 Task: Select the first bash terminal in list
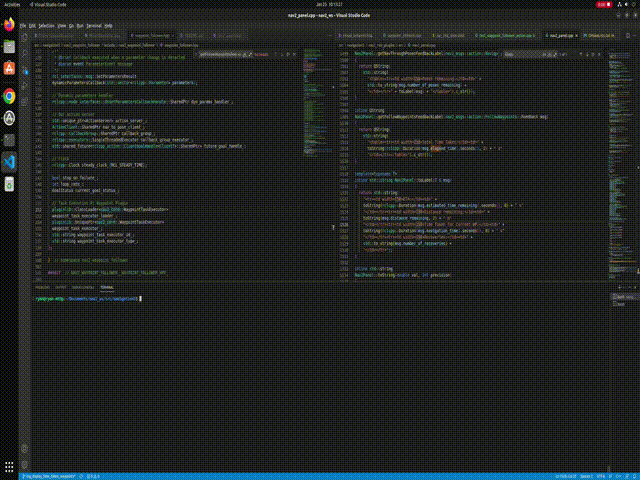click(624, 297)
